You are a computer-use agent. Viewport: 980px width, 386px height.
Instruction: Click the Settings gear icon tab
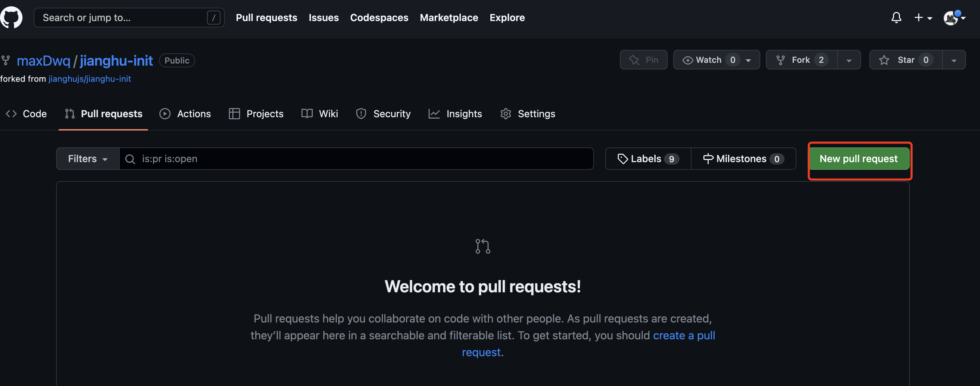[505, 114]
